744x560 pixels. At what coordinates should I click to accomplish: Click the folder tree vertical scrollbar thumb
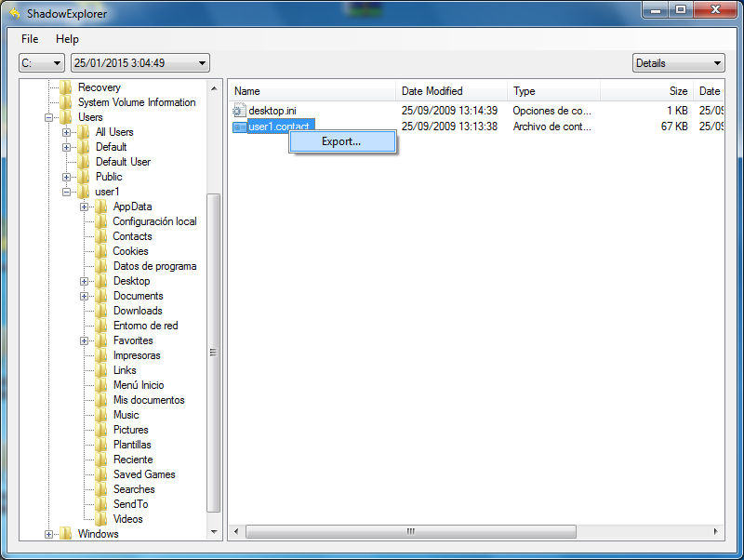[214, 353]
